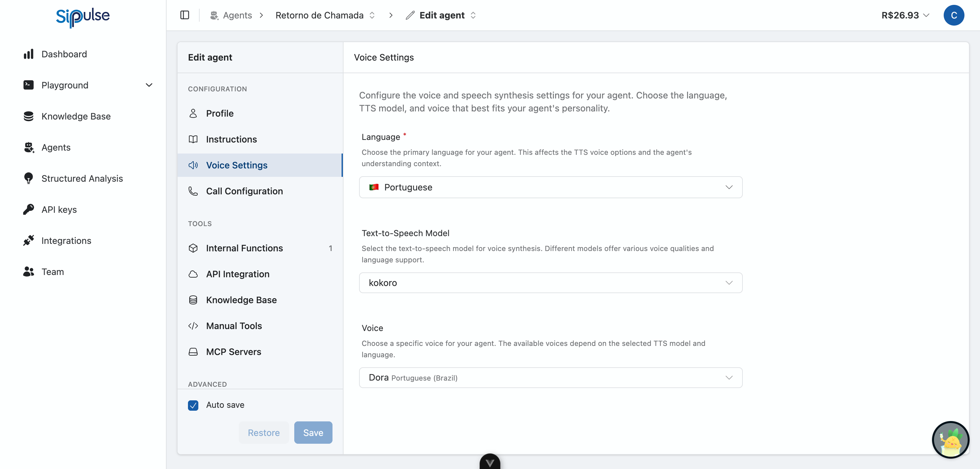Open the Language dropdown showing Portuguese
This screenshot has width=980, height=469.
tap(551, 187)
